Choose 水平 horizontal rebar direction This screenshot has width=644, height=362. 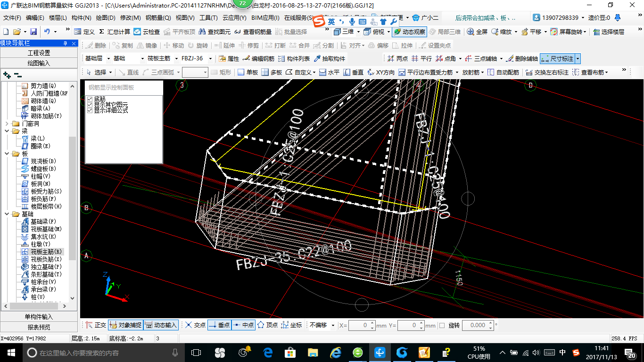(329, 72)
